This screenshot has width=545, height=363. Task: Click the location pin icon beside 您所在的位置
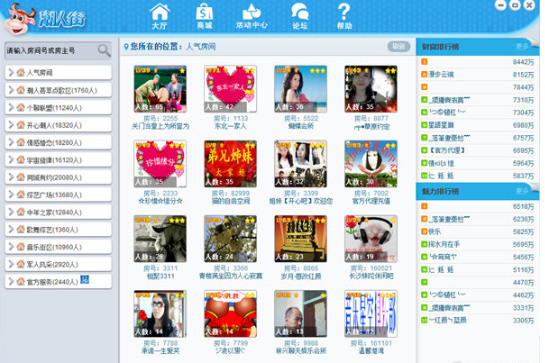click(x=126, y=47)
